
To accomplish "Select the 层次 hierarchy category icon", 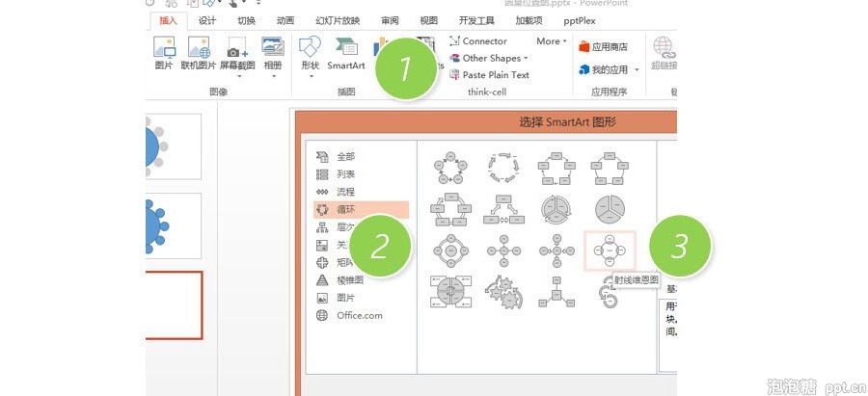I will click(321, 226).
